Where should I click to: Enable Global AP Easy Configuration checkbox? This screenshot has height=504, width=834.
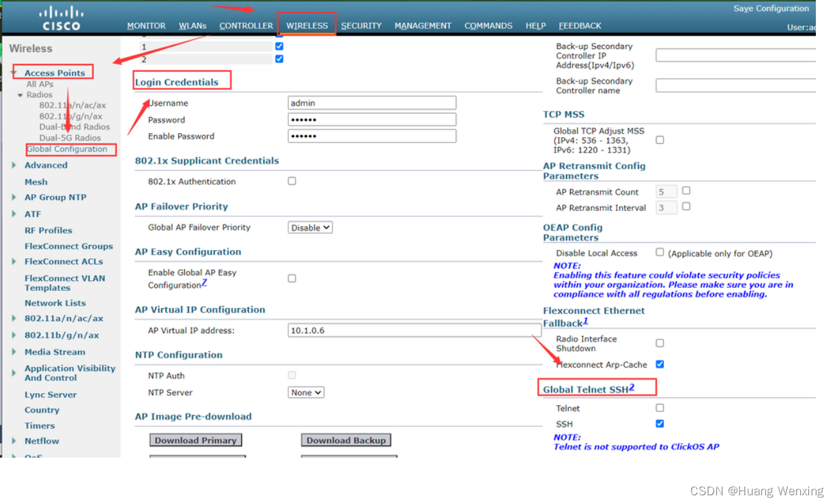pyautogui.click(x=292, y=278)
